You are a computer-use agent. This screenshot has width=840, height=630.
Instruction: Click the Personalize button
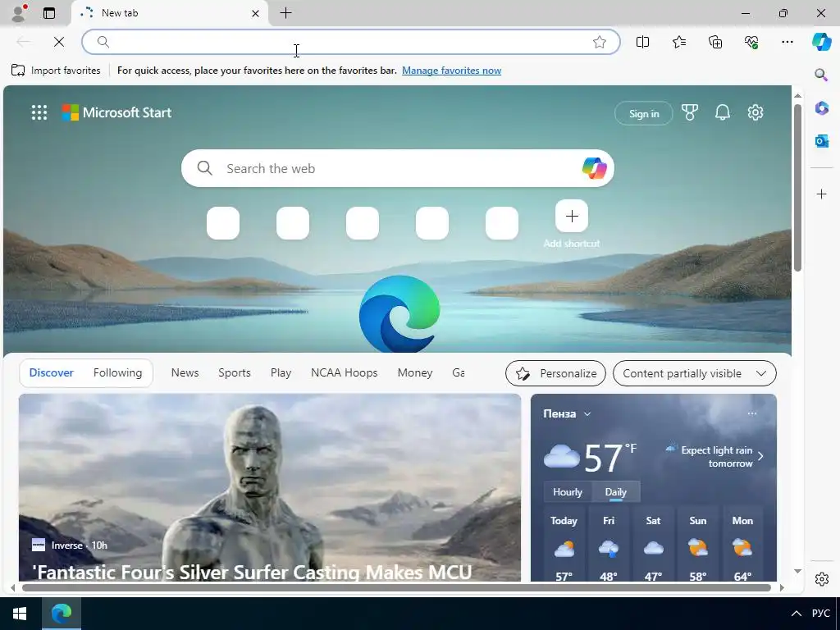pos(555,373)
